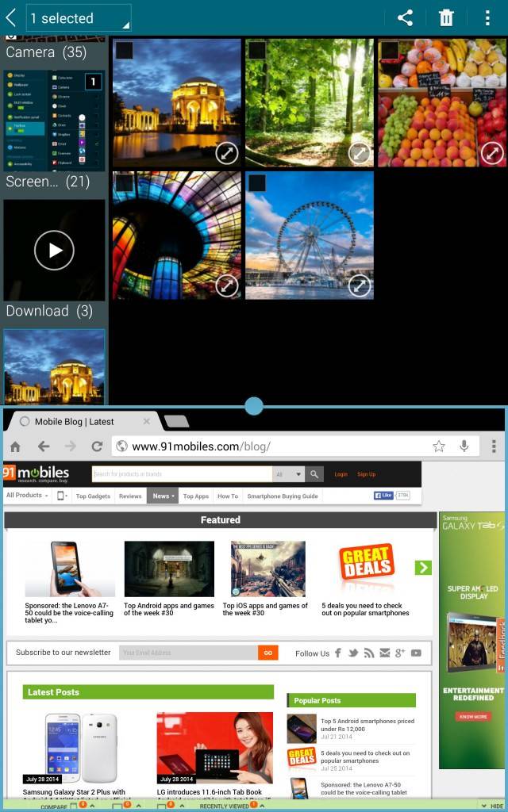Tick the checkbox on the Ferris wheel photo
Screen dimensions: 508x812
[x=256, y=183]
